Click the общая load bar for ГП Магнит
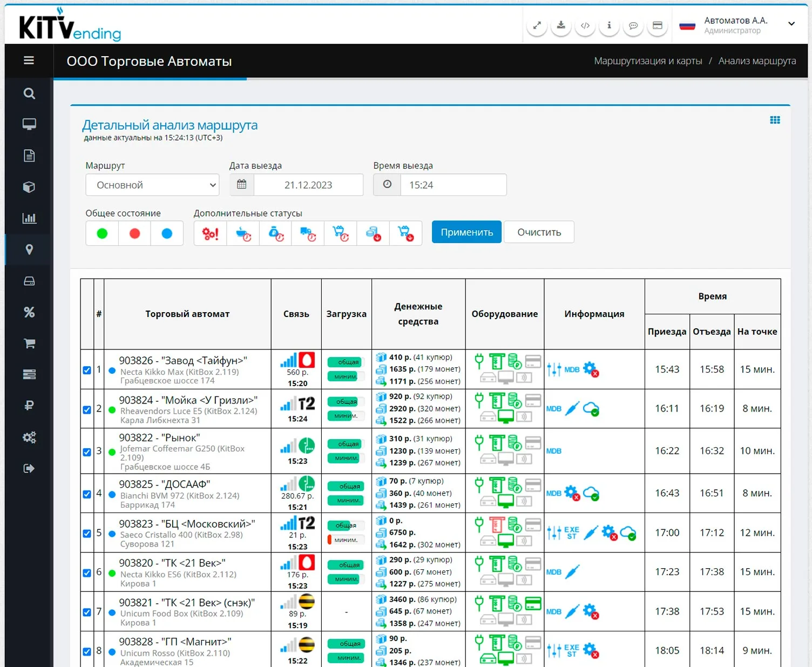The image size is (812, 667). click(347, 644)
